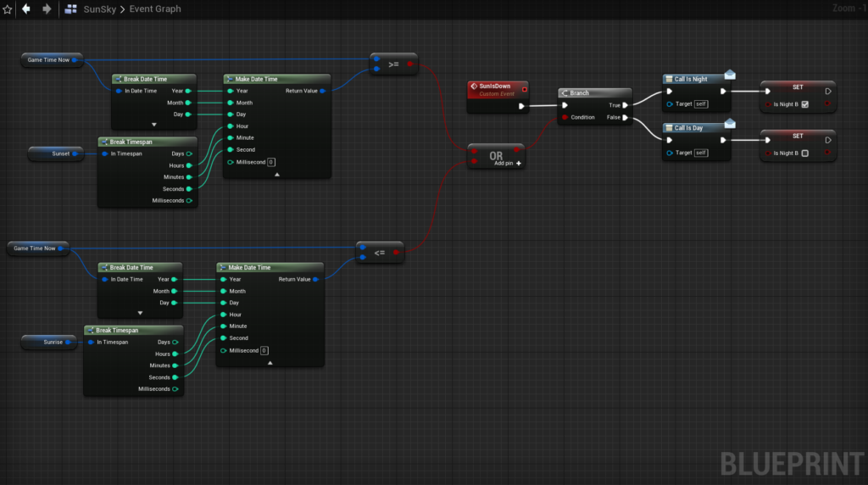Click the lower Break Timespan node header
The height and width of the screenshot is (485, 868).
tap(133, 330)
